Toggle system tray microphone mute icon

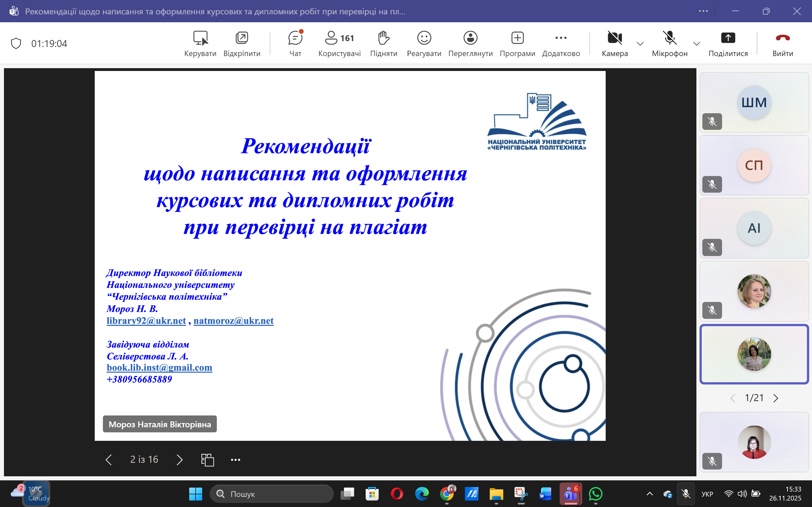[x=686, y=493]
